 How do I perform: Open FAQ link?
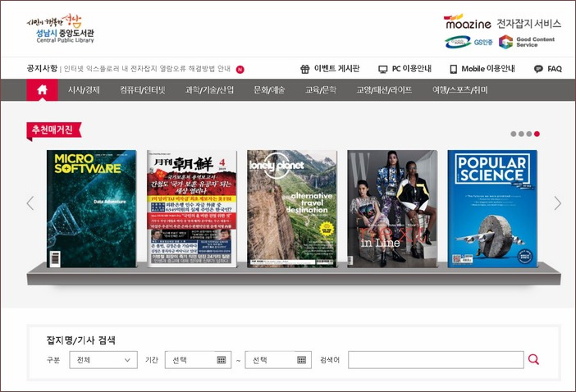click(x=555, y=69)
